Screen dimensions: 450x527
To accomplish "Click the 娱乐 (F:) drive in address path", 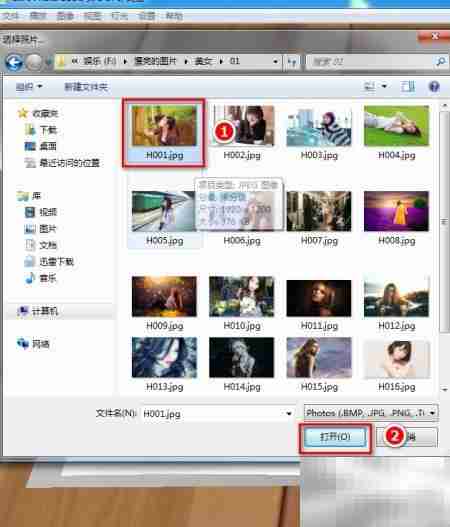I will click(100, 61).
